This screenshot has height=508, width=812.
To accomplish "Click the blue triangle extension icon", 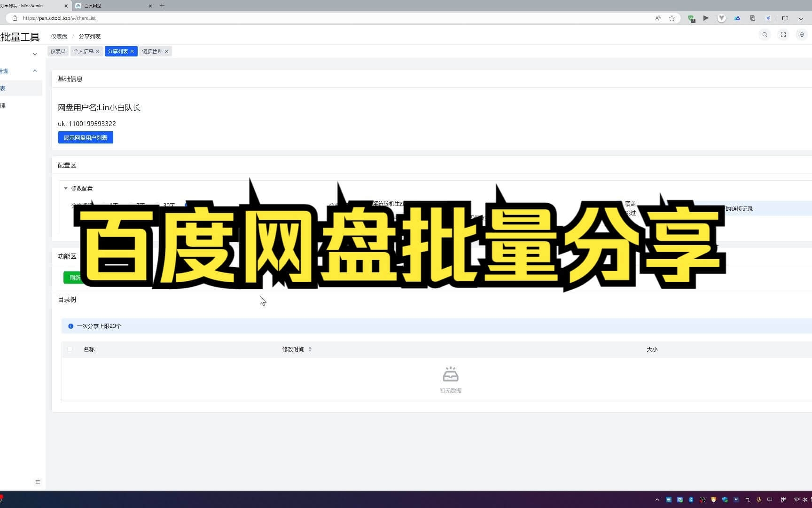I will tap(737, 18).
